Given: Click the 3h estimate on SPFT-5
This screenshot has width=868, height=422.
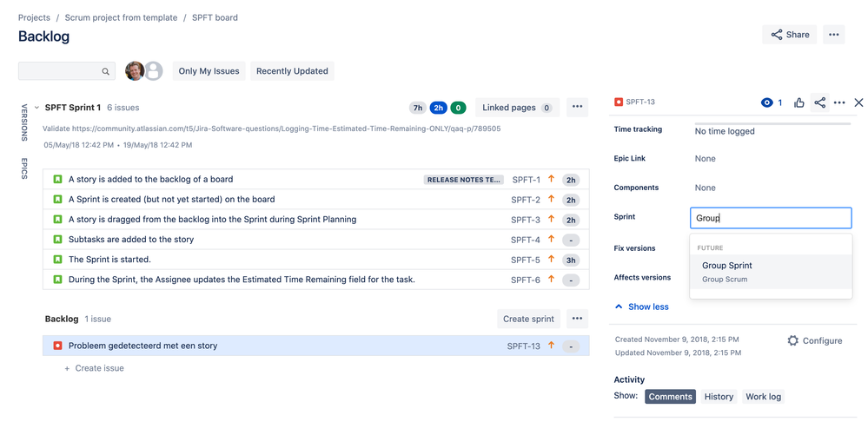Looking at the screenshot, I should pos(571,260).
